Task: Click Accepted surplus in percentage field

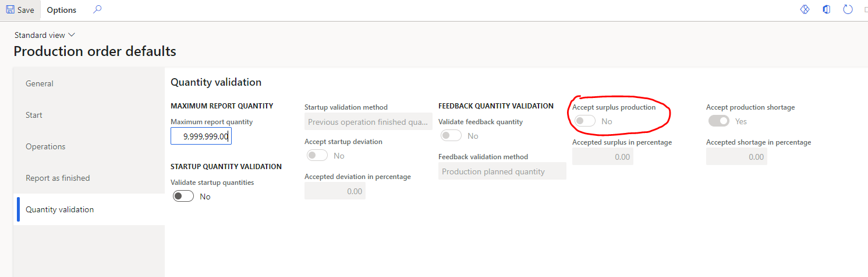Action: 603,156
